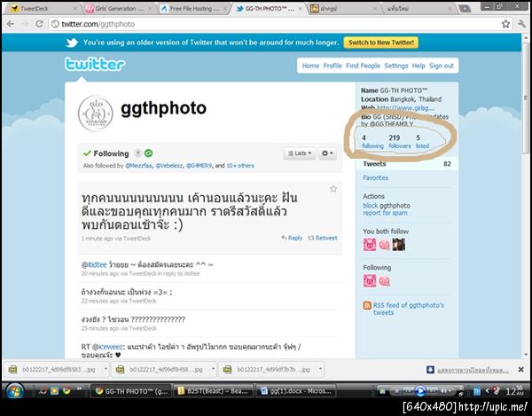Open the 5 listed count

click(422, 142)
